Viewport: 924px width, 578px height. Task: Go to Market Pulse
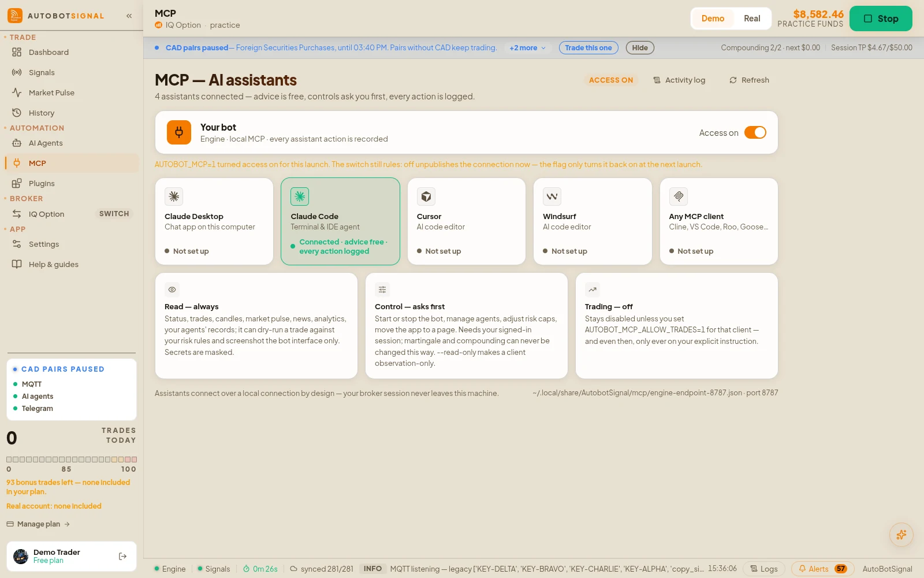pos(72,92)
